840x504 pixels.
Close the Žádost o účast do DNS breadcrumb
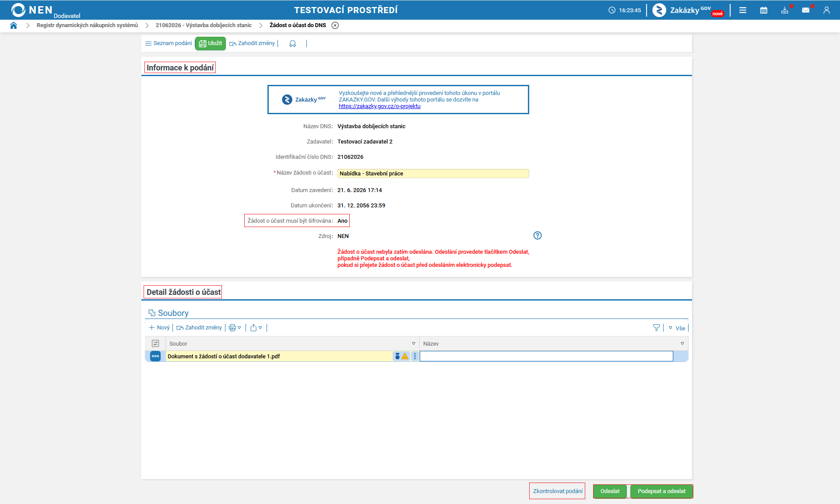(x=335, y=25)
